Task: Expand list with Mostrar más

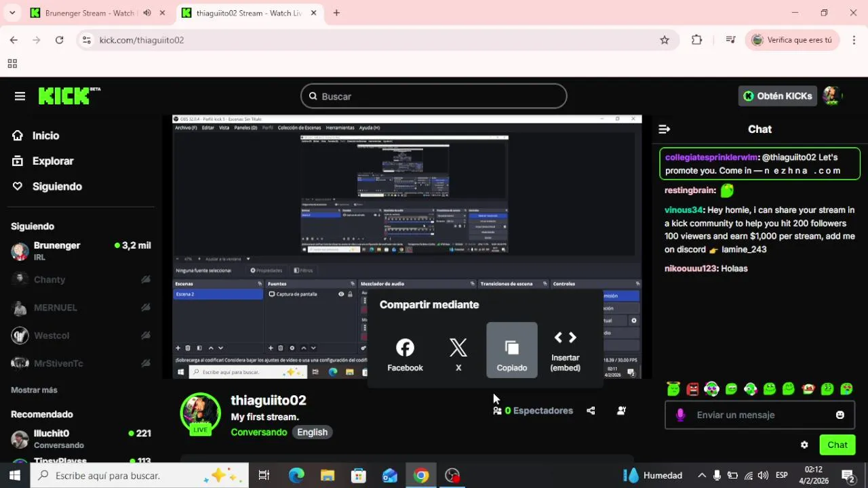Action: [x=34, y=390]
